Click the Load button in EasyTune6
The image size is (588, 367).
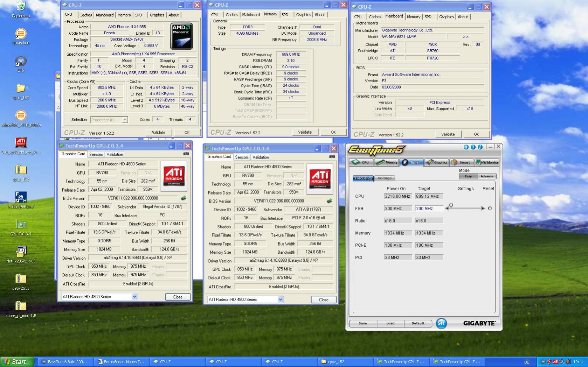coord(390,324)
